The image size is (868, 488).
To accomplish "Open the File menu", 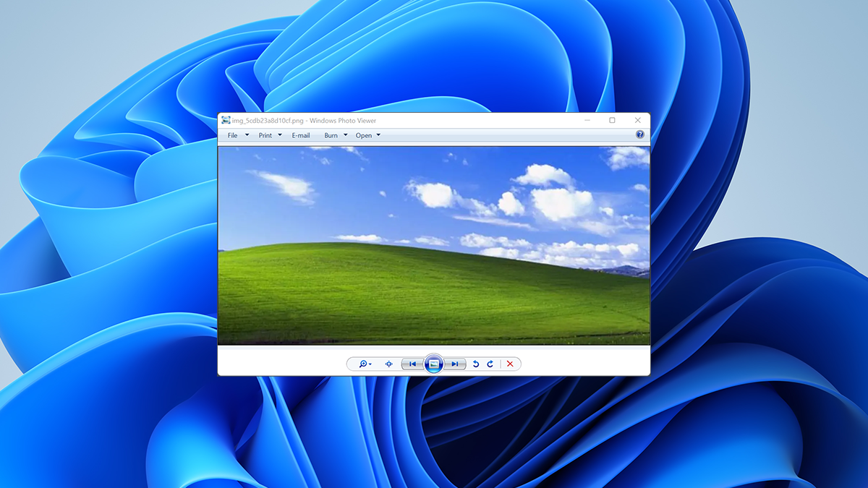I will [233, 135].
